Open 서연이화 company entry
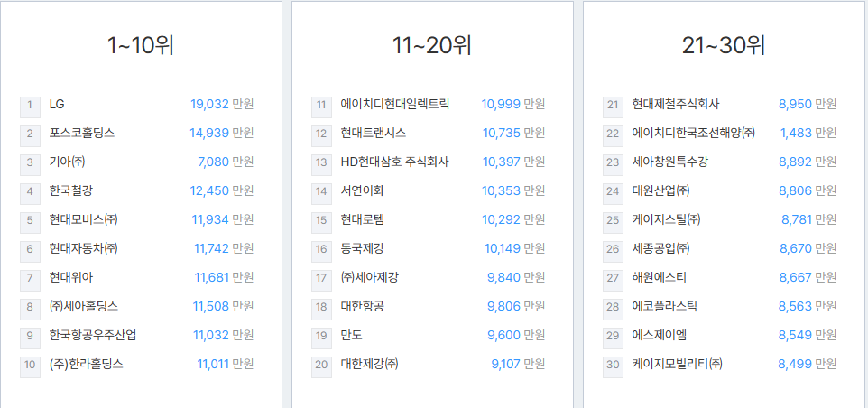868x408 pixels. (x=362, y=191)
